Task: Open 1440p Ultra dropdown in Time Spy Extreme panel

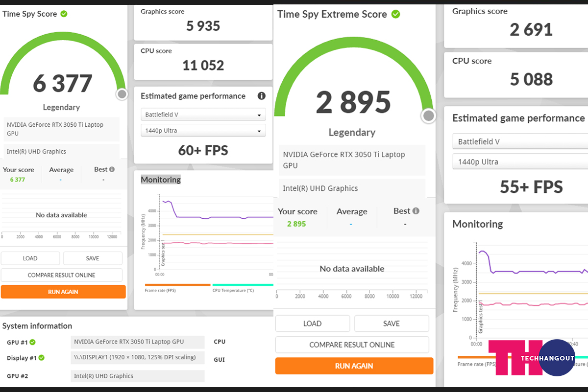Action: point(520,161)
